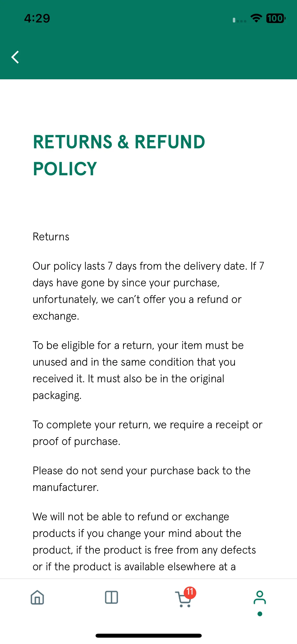The height and width of the screenshot is (644, 297).
Task: Tap the red 11 cart badge
Action: (x=190, y=592)
